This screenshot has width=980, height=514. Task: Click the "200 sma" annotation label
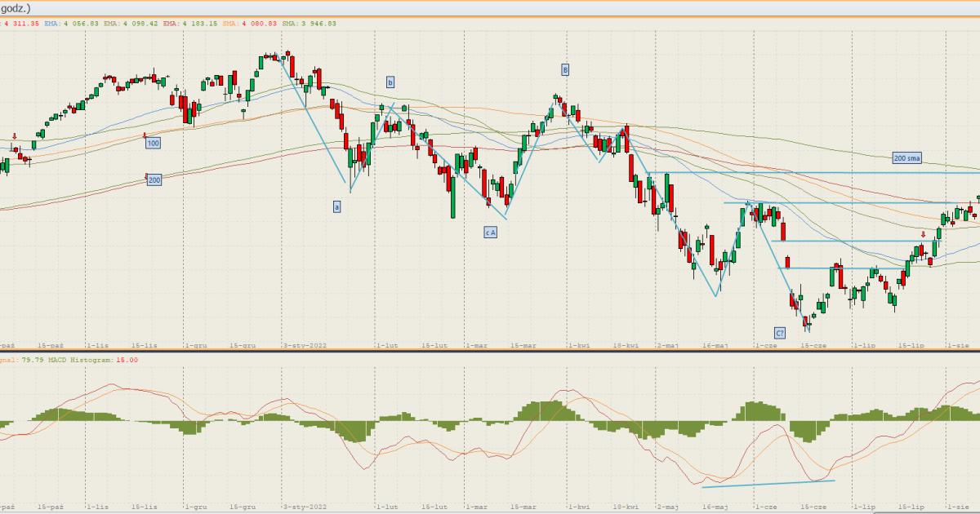click(x=906, y=158)
